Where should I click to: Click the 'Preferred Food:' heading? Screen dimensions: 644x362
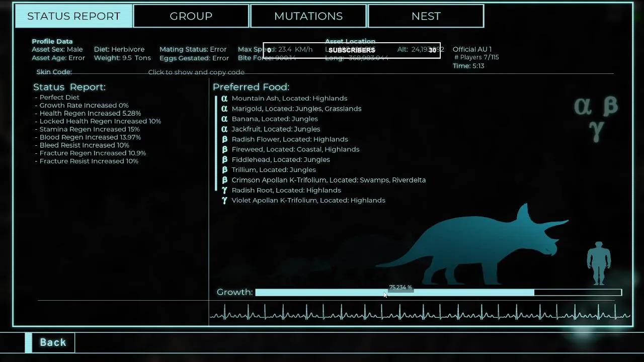251,87
